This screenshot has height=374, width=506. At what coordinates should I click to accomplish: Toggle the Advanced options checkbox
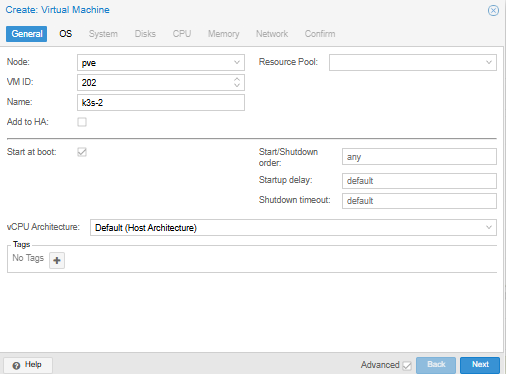(x=407, y=366)
